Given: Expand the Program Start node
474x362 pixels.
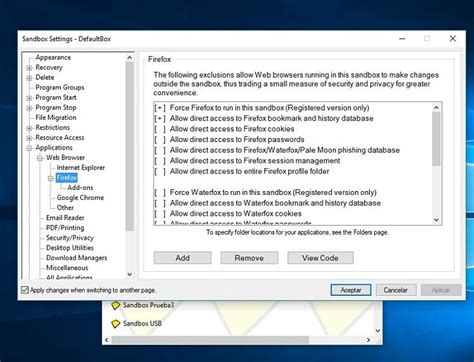Looking at the screenshot, I should tap(29, 98).
